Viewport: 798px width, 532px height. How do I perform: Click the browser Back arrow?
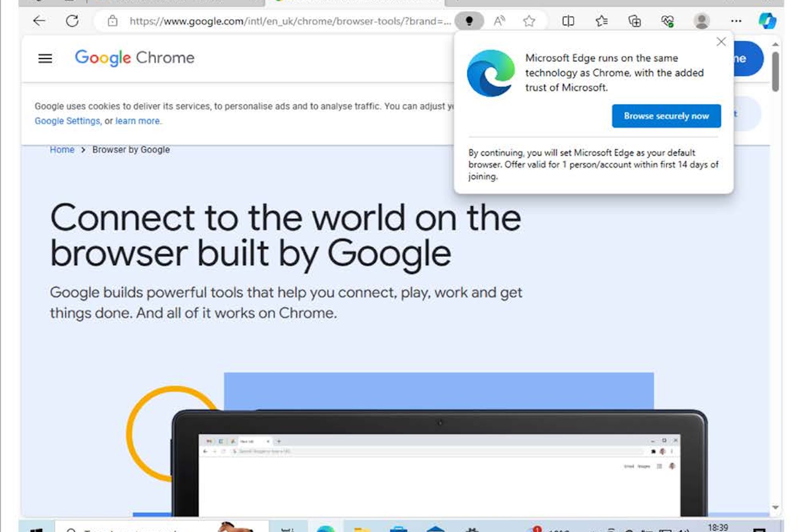[39, 21]
